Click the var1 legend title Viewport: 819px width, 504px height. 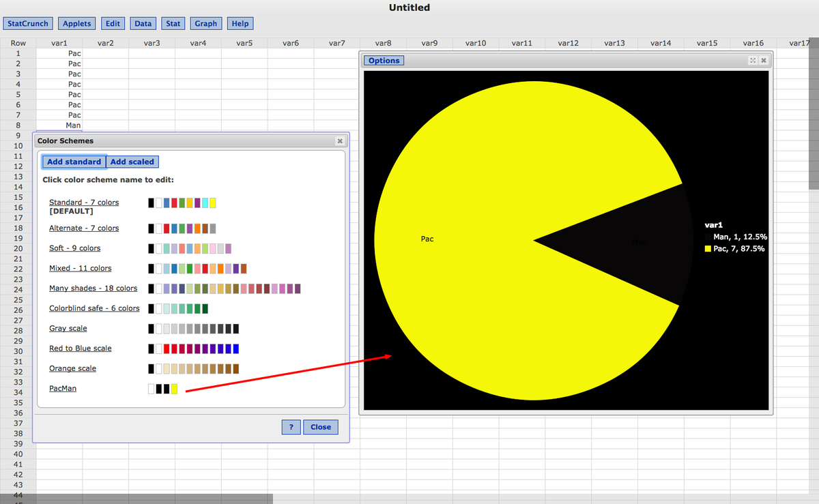(713, 224)
